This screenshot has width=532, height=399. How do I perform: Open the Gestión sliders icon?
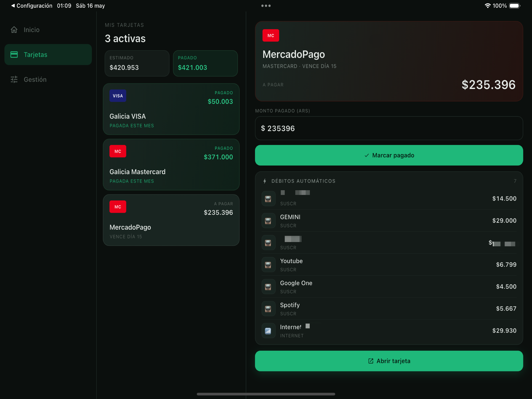14,79
